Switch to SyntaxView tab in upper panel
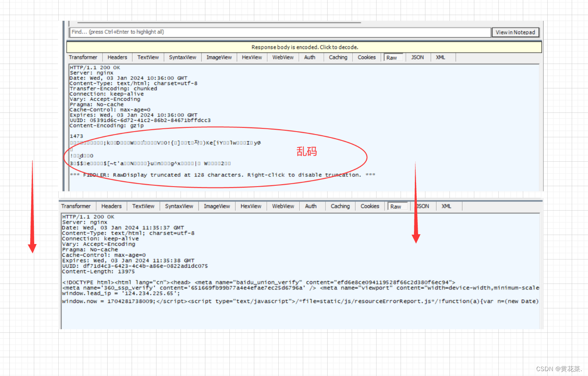The image size is (588, 376). (183, 57)
